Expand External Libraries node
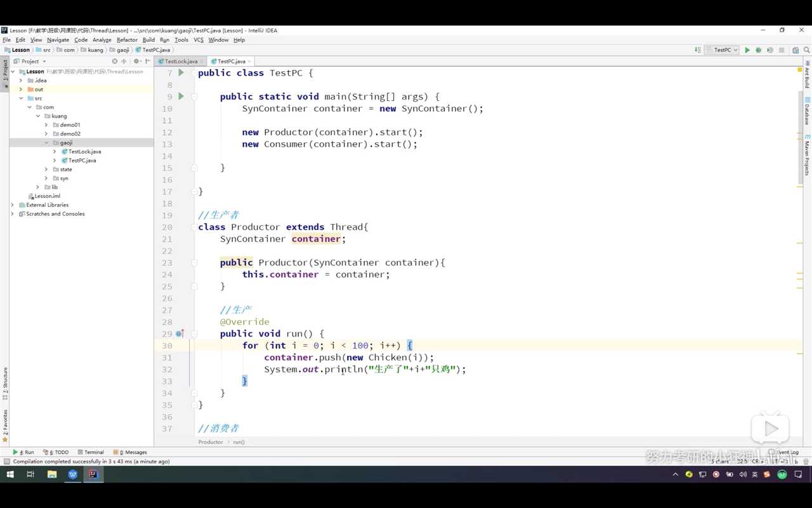812x508 pixels. pos(13,205)
